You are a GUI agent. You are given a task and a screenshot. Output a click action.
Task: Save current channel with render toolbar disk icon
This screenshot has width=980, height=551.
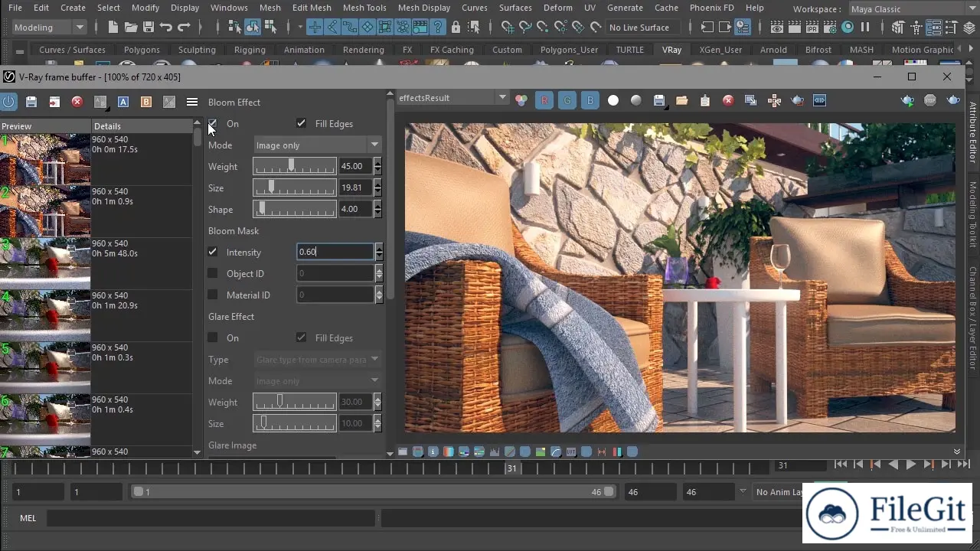tap(659, 100)
